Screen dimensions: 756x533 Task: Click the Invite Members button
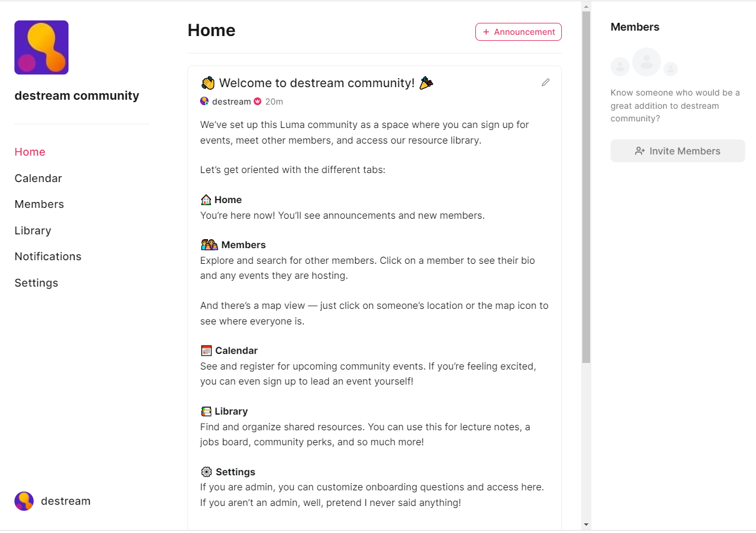(678, 151)
